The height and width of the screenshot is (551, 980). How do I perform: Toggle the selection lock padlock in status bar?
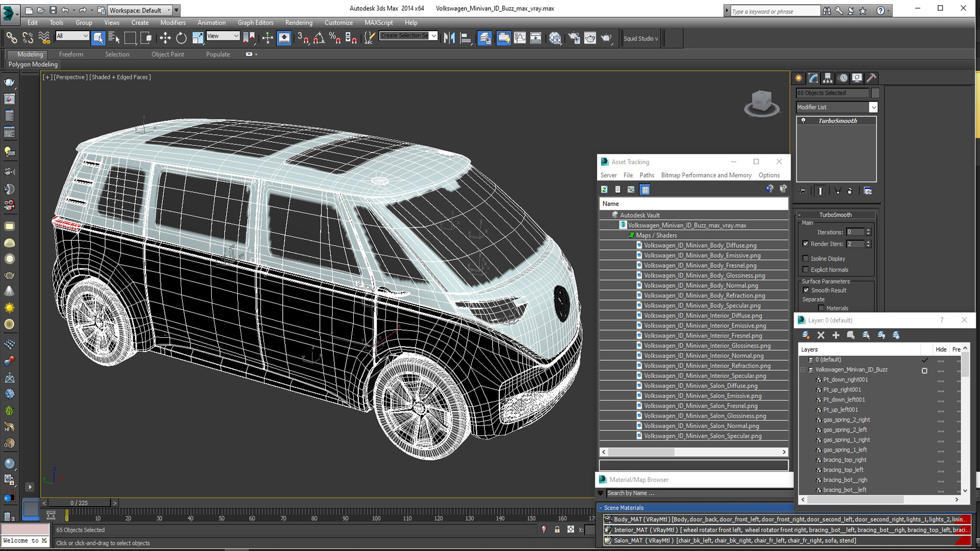557,530
